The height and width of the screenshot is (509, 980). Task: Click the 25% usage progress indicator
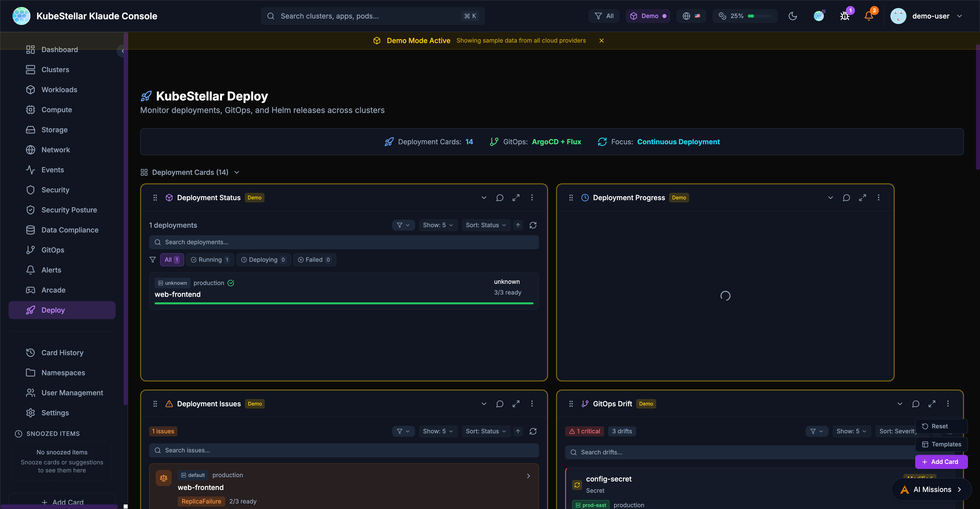click(745, 16)
